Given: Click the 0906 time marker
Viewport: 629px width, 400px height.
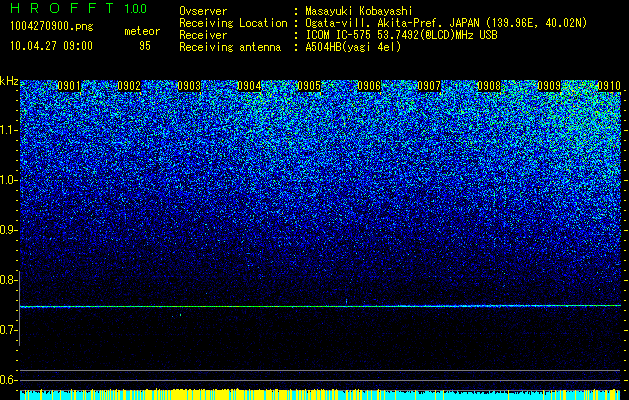Looking at the screenshot, I should 369,86.
